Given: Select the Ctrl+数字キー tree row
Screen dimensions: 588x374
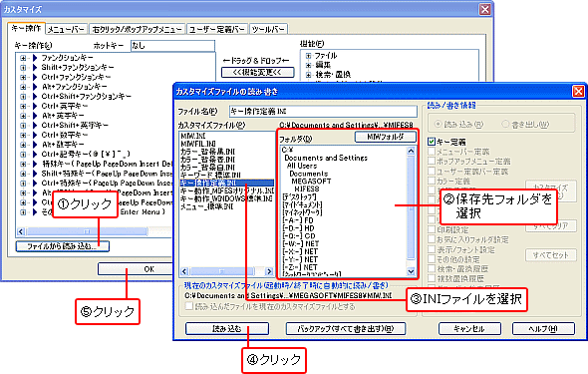Looking at the screenshot, I should [65, 135].
